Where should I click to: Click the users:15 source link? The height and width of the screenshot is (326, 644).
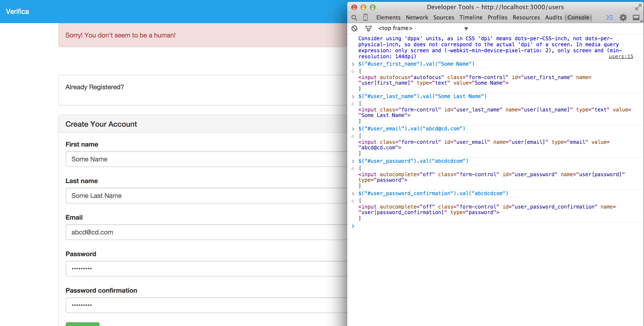[621, 56]
